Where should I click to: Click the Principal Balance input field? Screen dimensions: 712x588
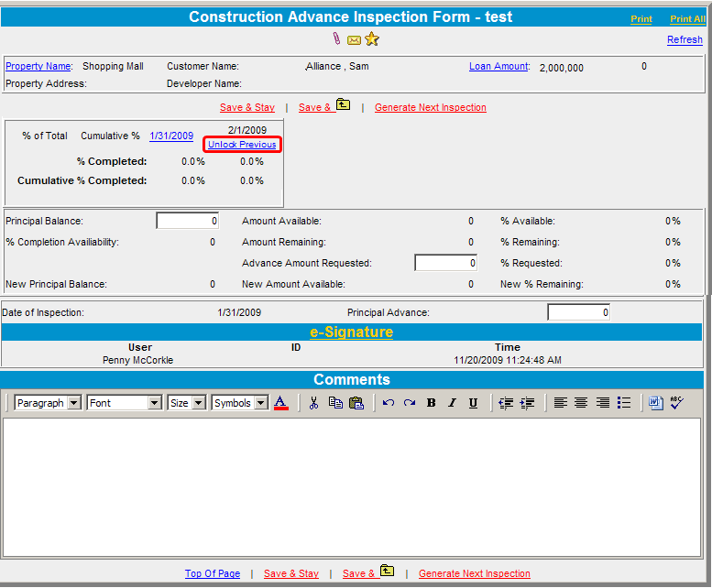[x=188, y=221]
